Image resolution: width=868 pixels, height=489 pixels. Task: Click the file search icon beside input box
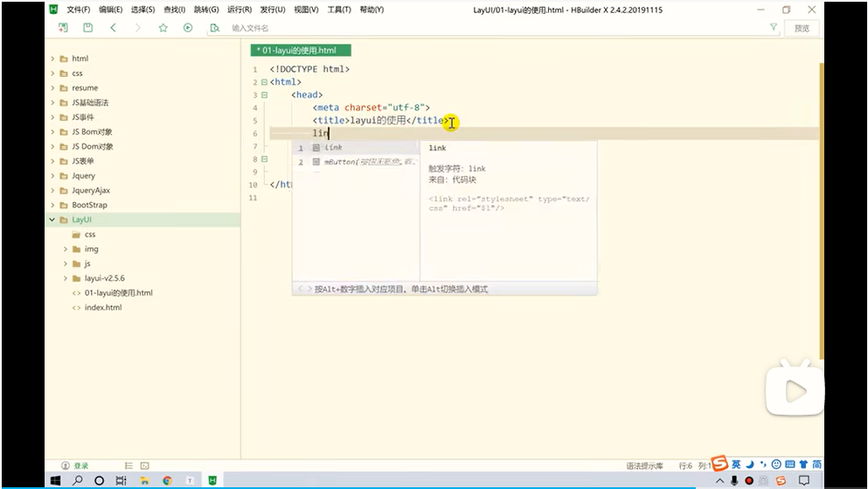[x=214, y=28]
